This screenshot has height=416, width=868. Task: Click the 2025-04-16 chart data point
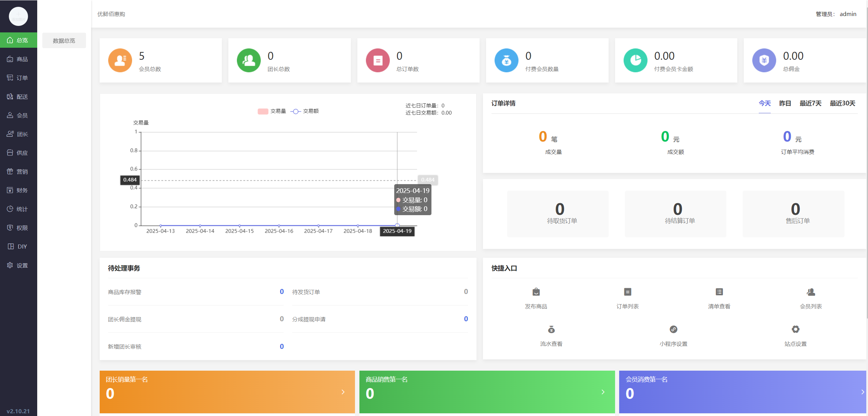279,226
